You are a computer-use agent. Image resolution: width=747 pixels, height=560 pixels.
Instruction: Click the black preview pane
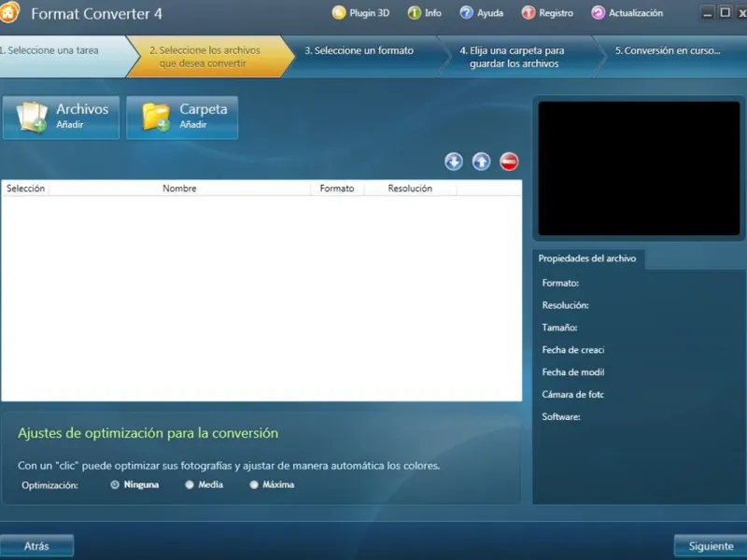(639, 169)
